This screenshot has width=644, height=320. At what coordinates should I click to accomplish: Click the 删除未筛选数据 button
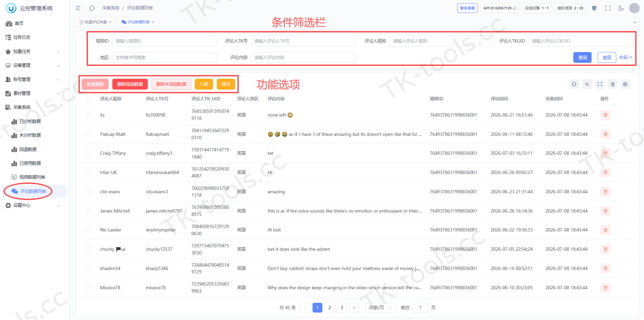171,84
